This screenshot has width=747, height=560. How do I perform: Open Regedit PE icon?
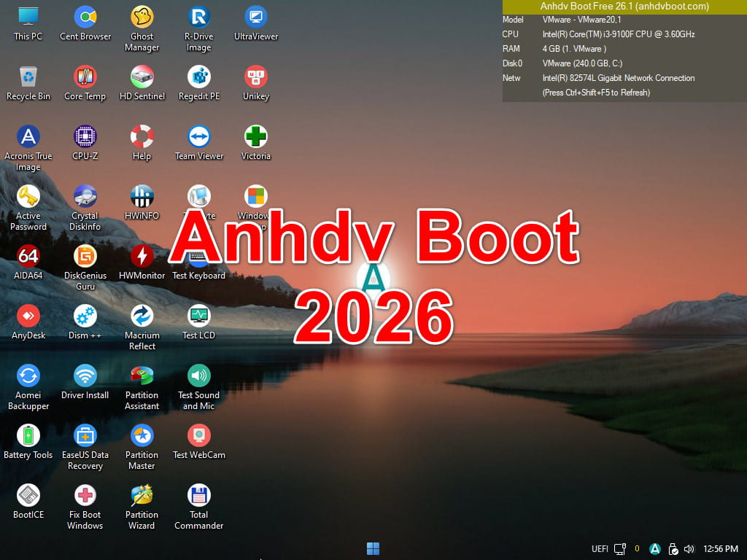tap(198, 83)
